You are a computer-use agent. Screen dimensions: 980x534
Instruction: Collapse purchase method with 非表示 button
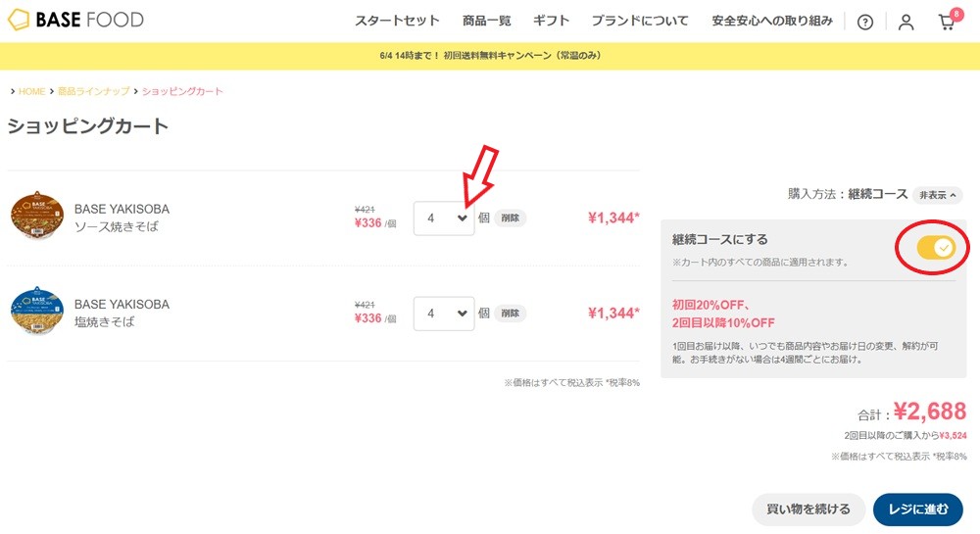pos(937,195)
